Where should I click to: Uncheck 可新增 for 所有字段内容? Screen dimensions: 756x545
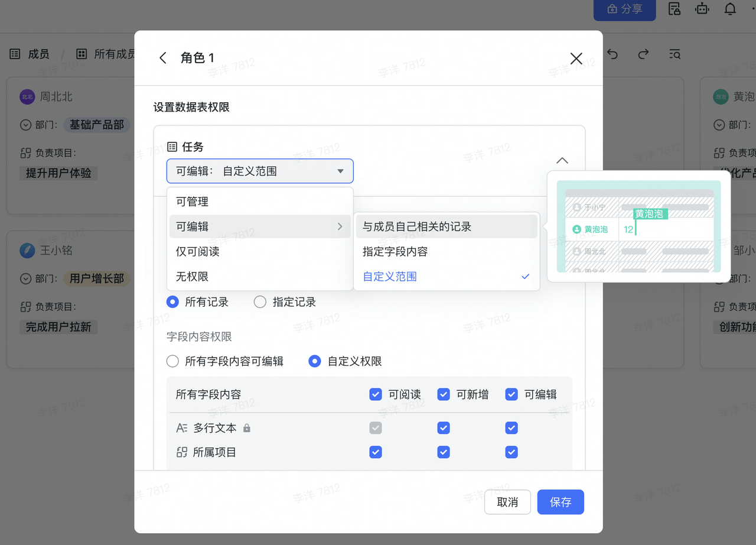[x=444, y=394]
